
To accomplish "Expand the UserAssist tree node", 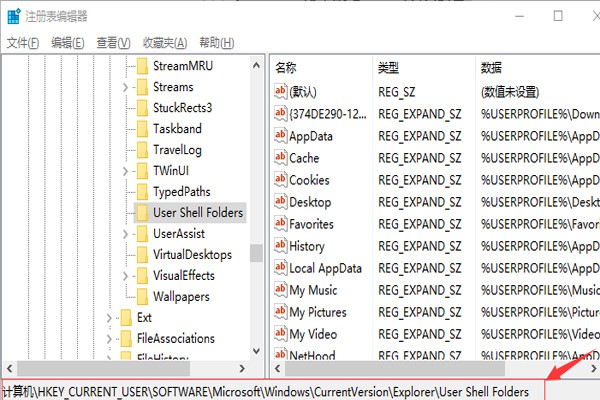I will (126, 234).
